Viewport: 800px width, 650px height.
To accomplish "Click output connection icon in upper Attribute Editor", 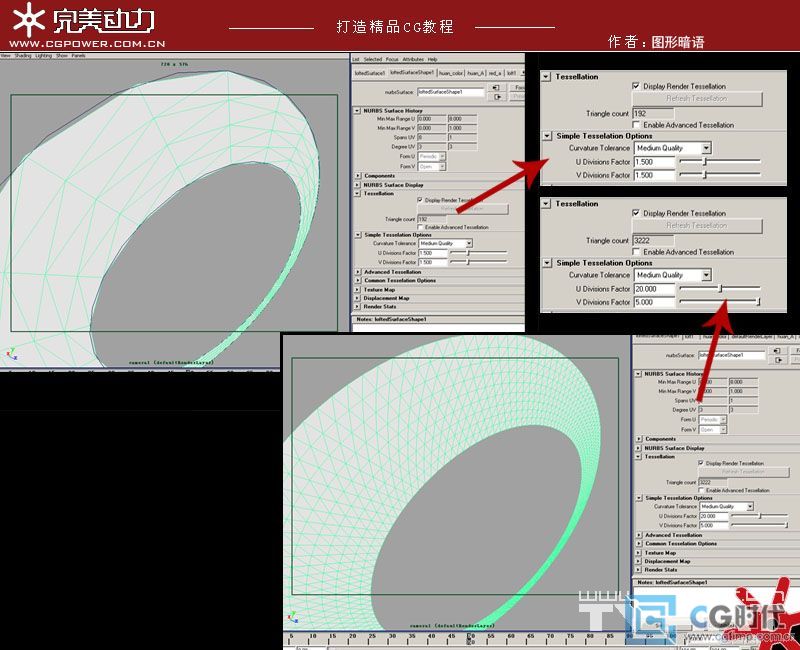I will 496,97.
